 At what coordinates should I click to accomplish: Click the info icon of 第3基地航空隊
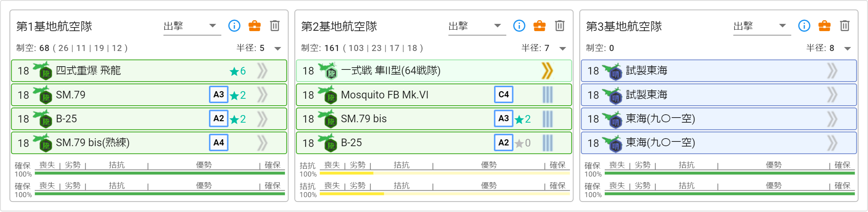[804, 26]
